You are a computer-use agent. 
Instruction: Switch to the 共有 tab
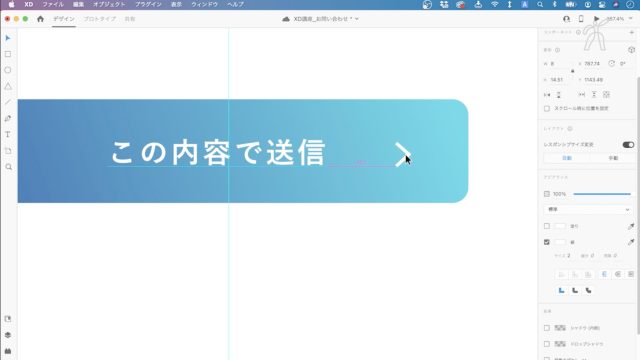point(130,19)
